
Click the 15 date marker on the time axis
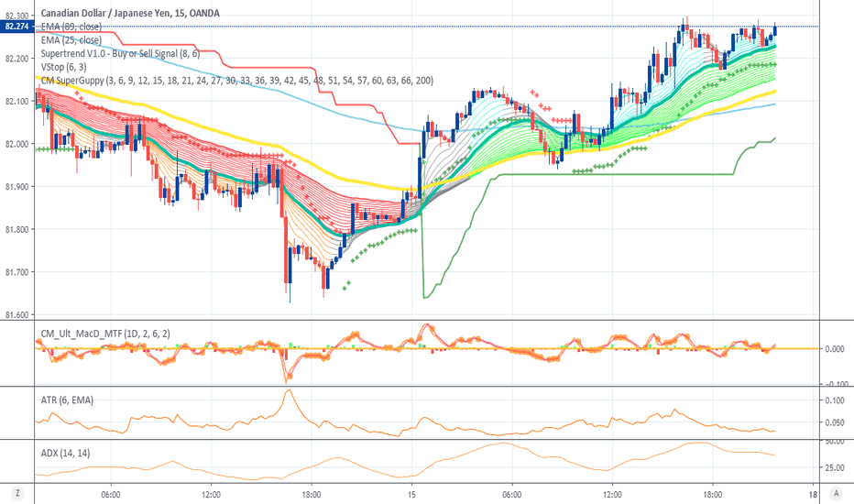(x=412, y=491)
